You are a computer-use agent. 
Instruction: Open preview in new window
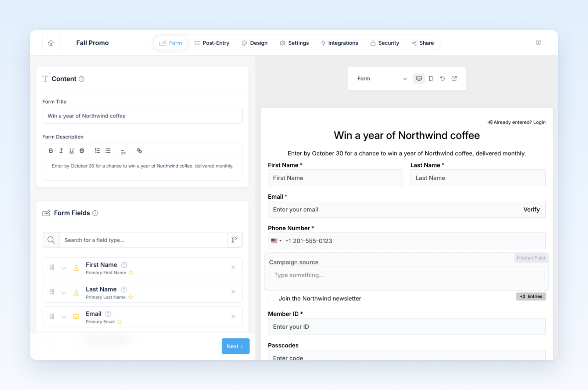454,79
